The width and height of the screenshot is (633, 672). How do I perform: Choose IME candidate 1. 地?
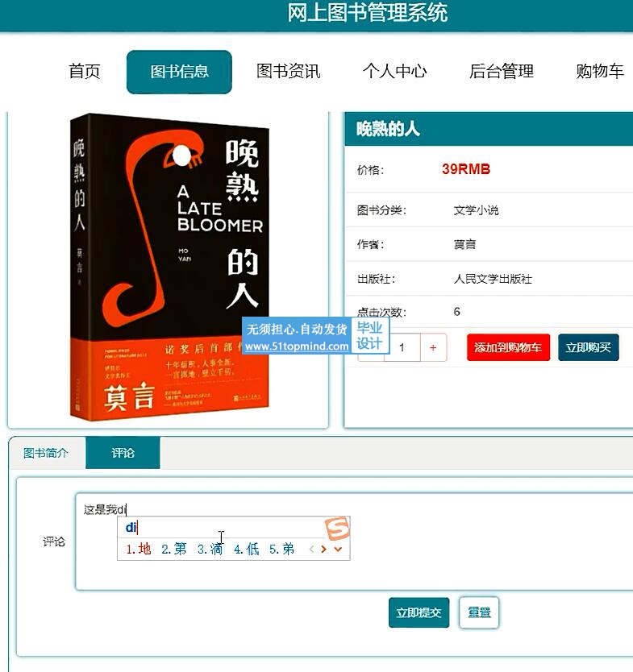139,549
